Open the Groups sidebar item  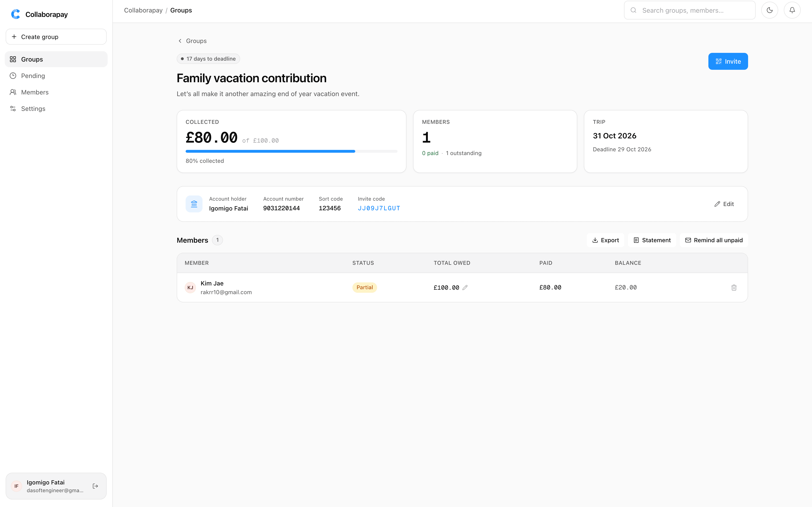point(56,59)
